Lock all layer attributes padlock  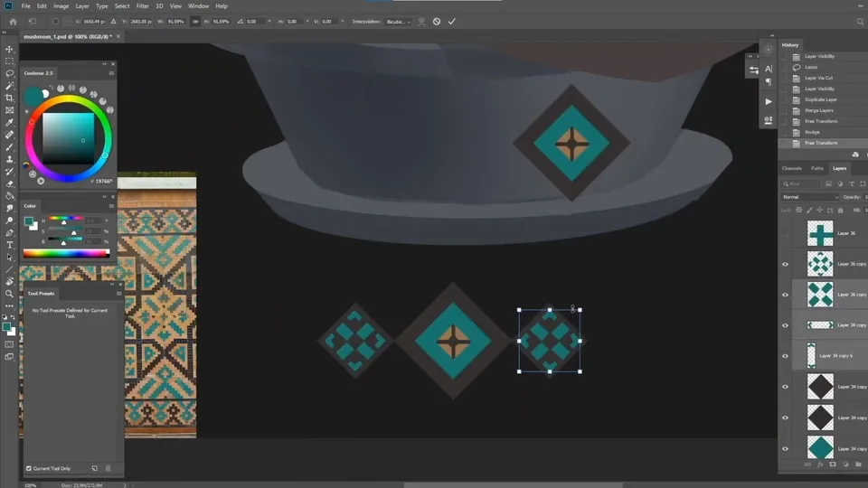[840, 211]
